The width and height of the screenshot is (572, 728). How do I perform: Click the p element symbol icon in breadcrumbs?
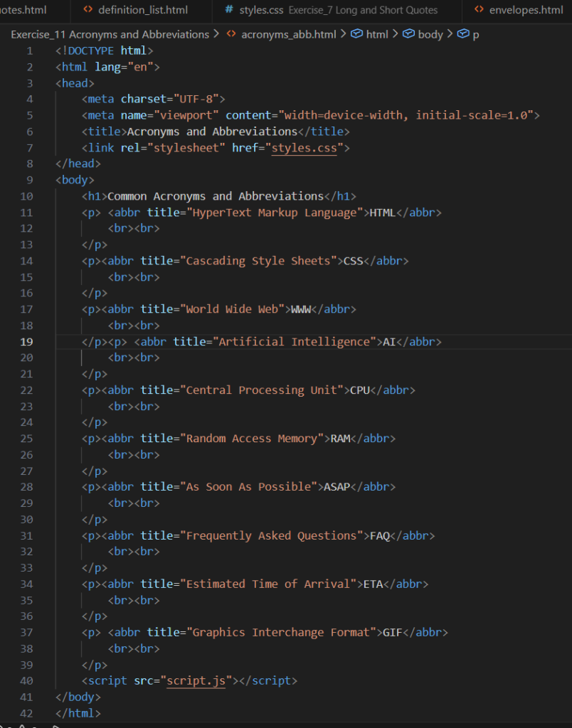[x=462, y=34]
